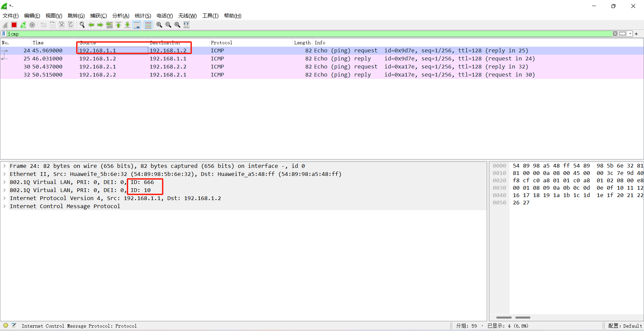Open the 文件(F) menu
This screenshot has height=331, width=644.
(11, 16)
